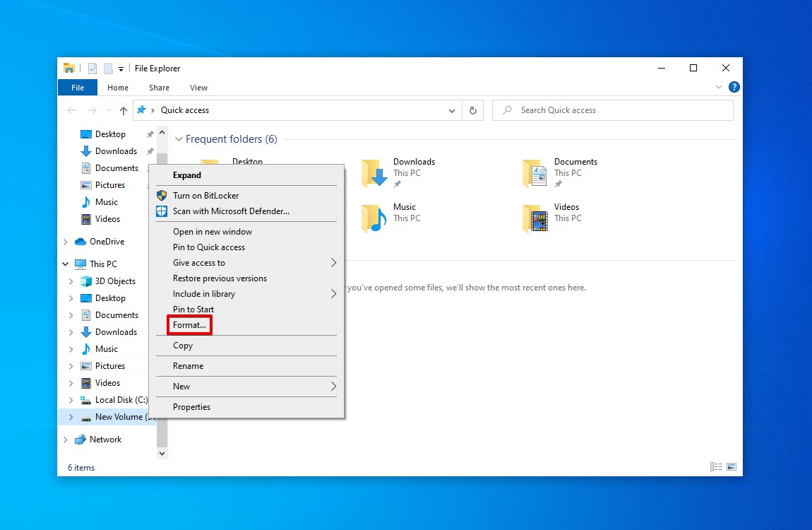The width and height of the screenshot is (812, 530).
Task: Open the Include in library submenu
Action: tap(246, 294)
